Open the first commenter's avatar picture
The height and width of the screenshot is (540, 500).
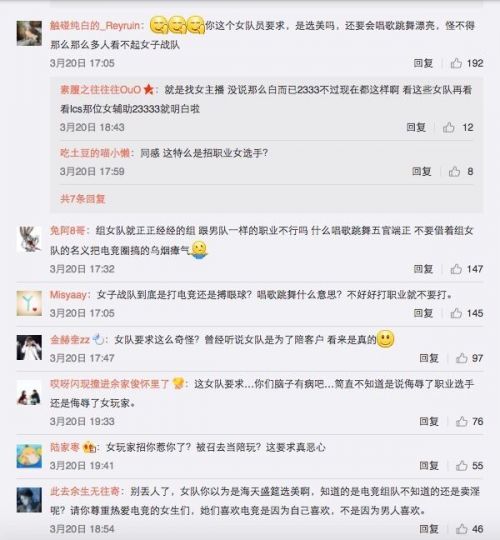tap(29, 33)
